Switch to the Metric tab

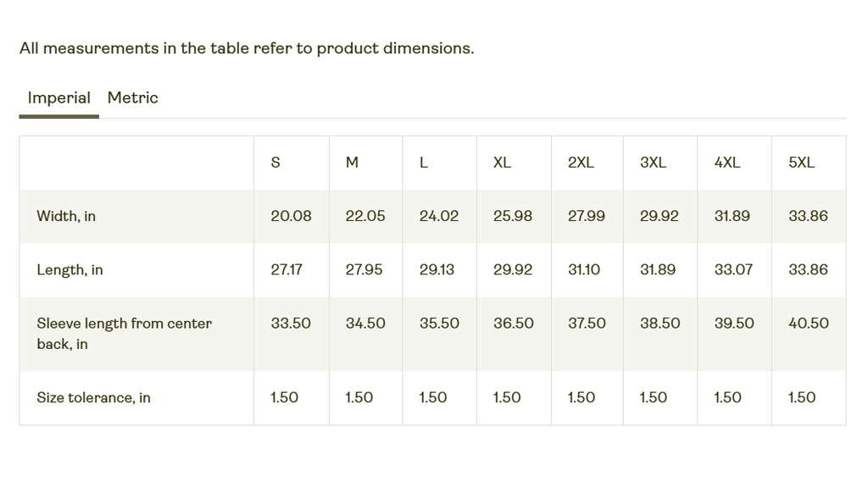point(132,97)
